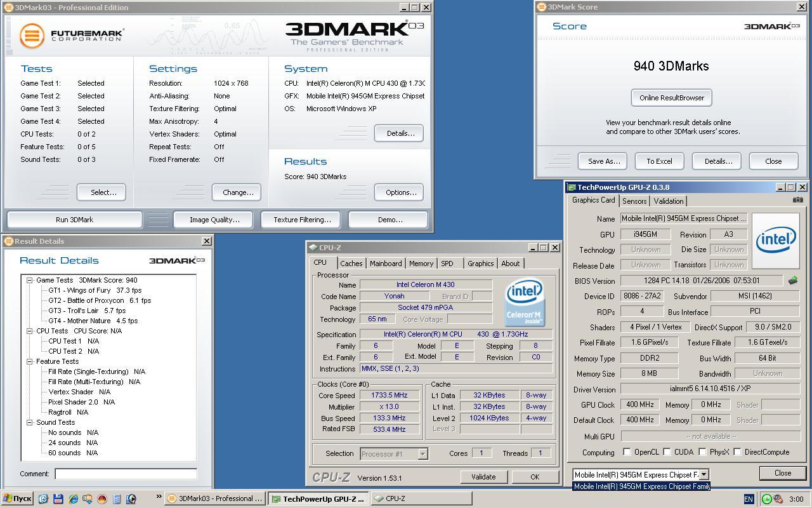Click the 3DMark03 title bar icon
Image resolution: width=812 pixels, height=508 pixels.
coord(9,8)
